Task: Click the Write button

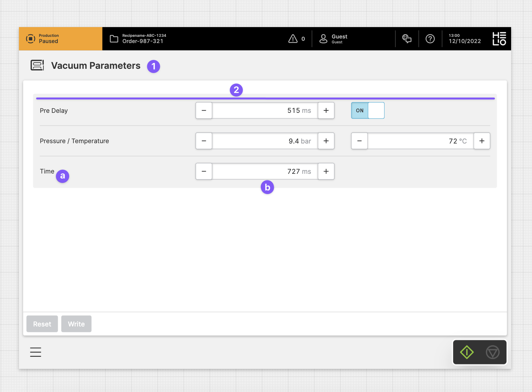Action: point(76,324)
